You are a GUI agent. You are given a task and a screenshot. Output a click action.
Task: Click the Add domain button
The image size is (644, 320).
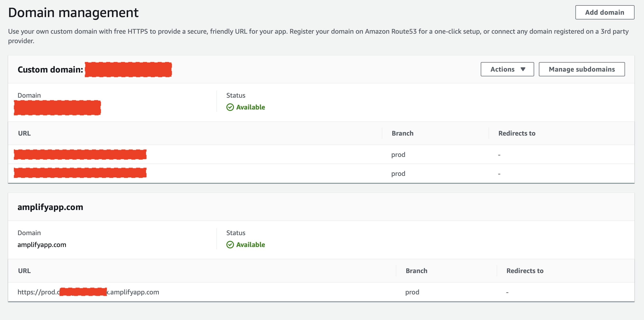coord(605,12)
